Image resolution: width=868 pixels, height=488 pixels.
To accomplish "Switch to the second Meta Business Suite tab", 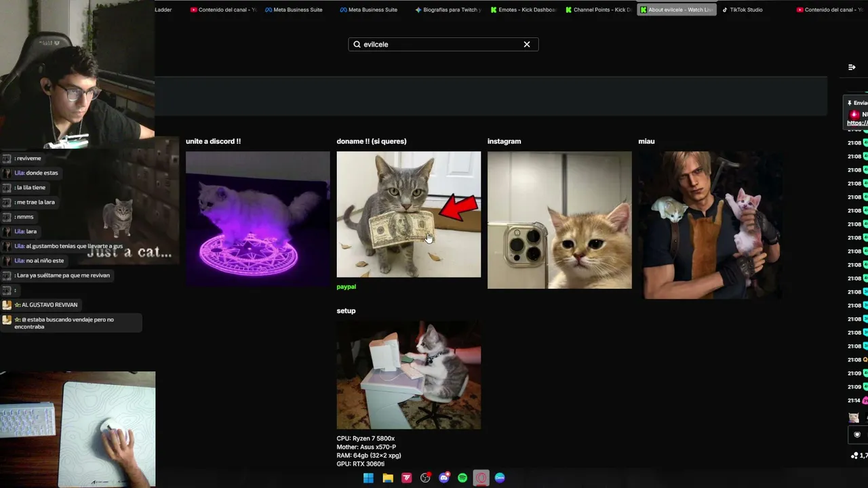I will [x=368, y=9].
